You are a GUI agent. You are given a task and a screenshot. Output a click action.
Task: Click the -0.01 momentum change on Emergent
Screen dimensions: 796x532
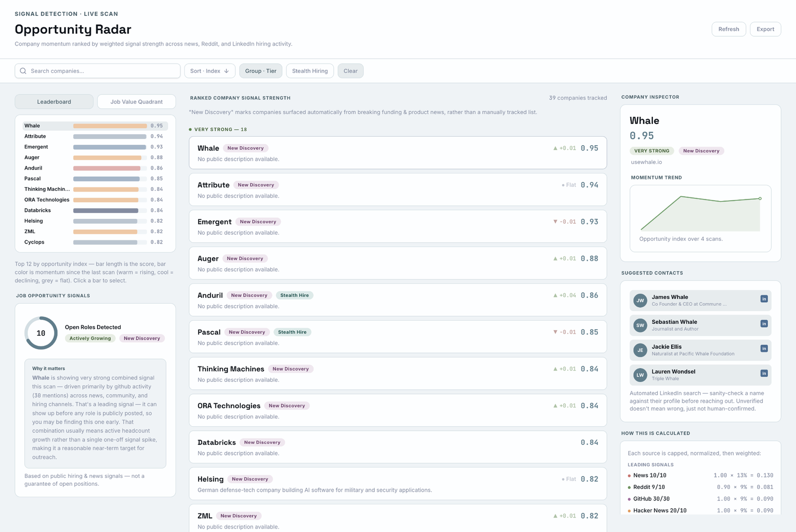coord(565,222)
